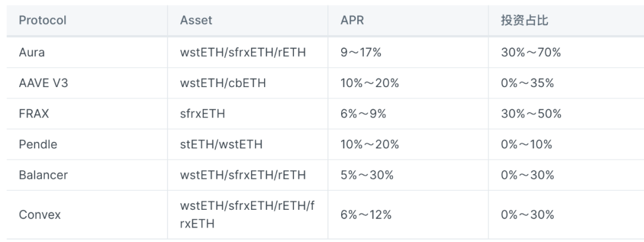This screenshot has width=644, height=242.
Task: Click the 9~17% APR value
Action: (361, 52)
